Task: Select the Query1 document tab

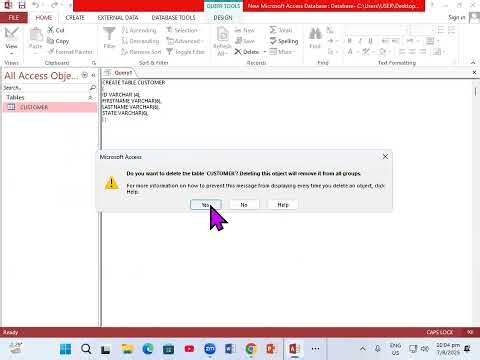Action: (119, 73)
